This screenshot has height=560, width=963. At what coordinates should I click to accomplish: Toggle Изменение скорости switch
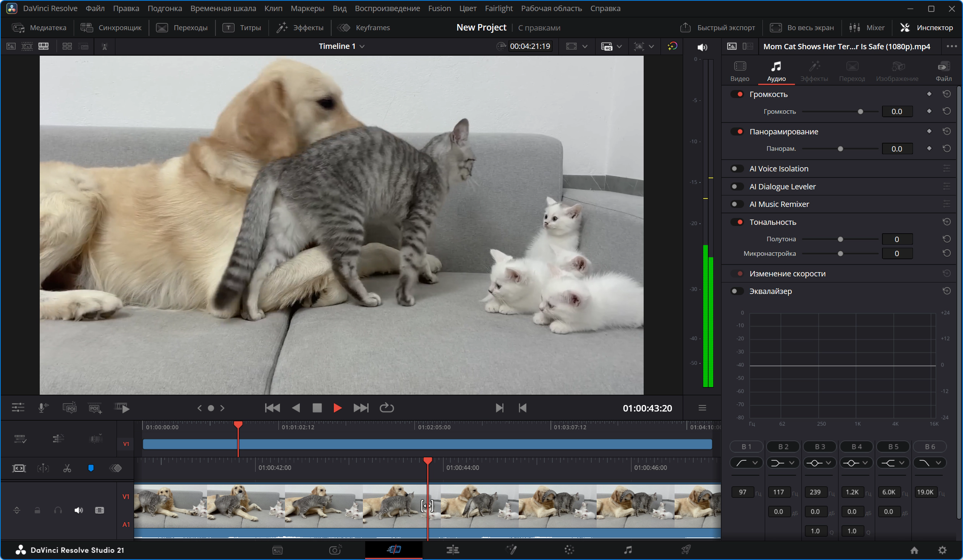tap(737, 273)
